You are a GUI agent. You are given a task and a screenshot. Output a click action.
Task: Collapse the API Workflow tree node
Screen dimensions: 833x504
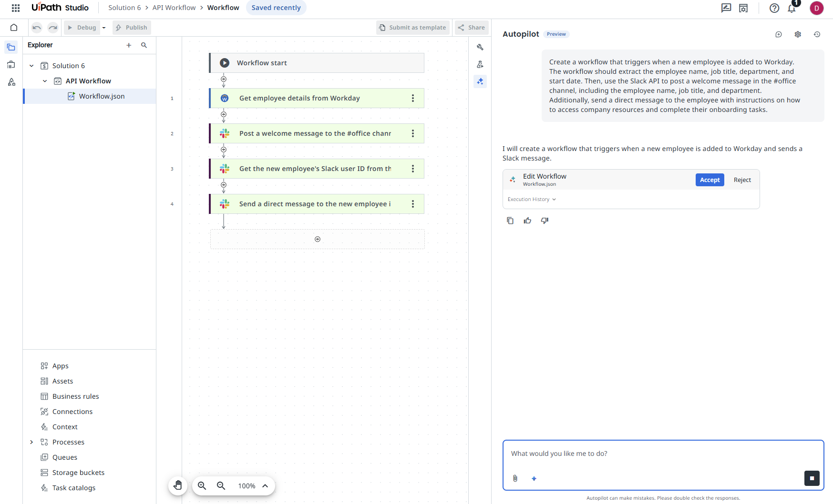45,81
